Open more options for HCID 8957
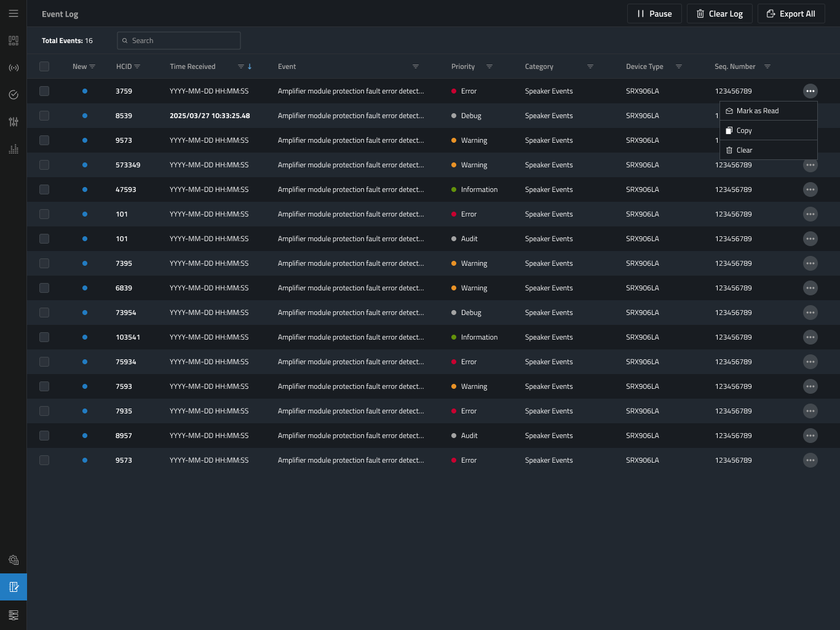 tap(810, 436)
